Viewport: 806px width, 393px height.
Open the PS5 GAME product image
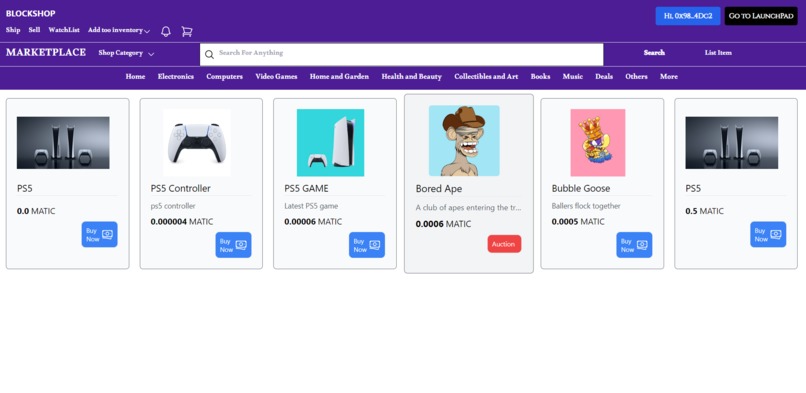(331, 143)
